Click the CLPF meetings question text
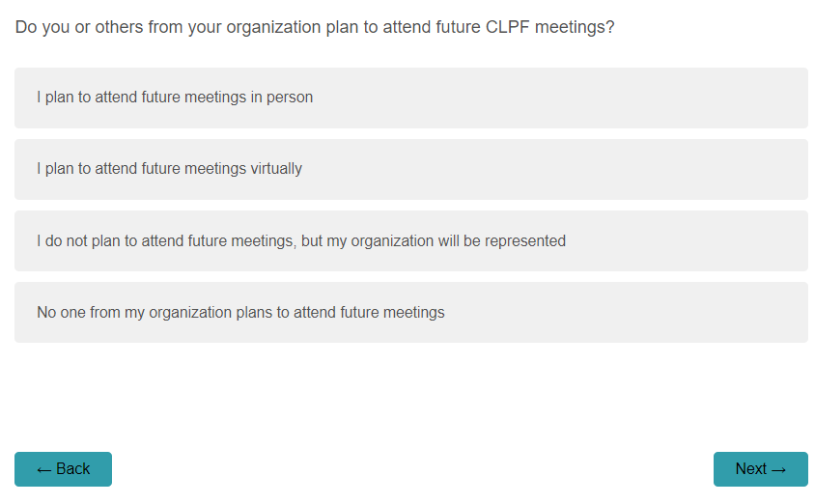Screen dimensions: 815x504 [315, 27]
